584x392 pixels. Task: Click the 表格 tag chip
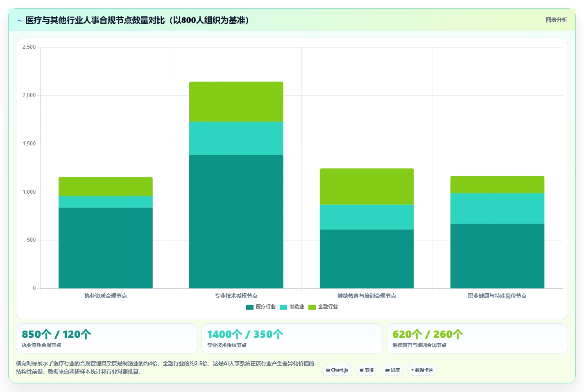pos(367,370)
